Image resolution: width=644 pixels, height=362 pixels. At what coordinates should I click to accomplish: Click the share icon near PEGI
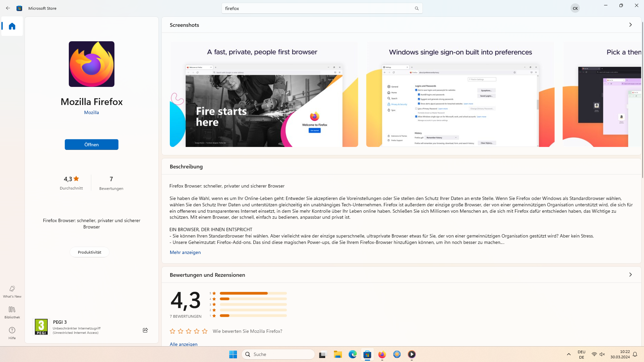coord(145,330)
